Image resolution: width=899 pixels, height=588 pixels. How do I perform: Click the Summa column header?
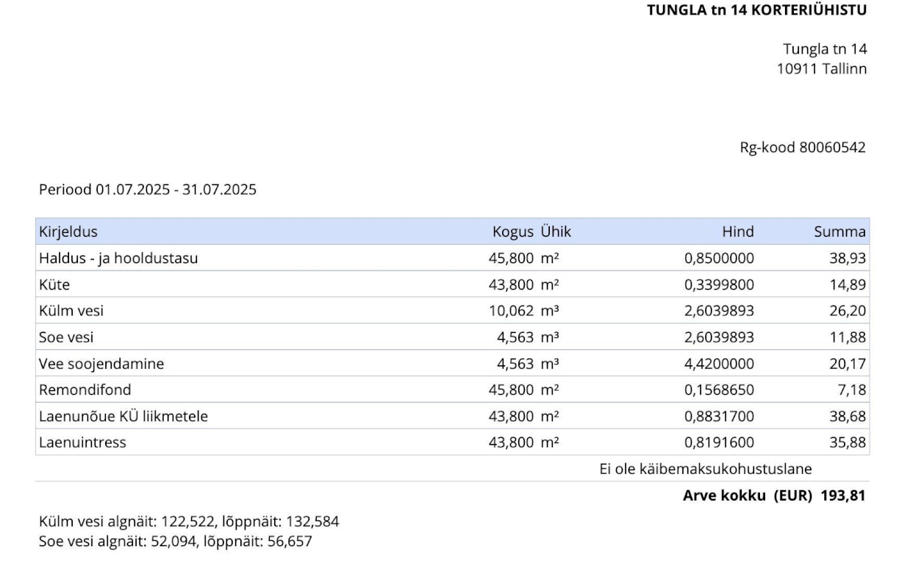pos(839,232)
